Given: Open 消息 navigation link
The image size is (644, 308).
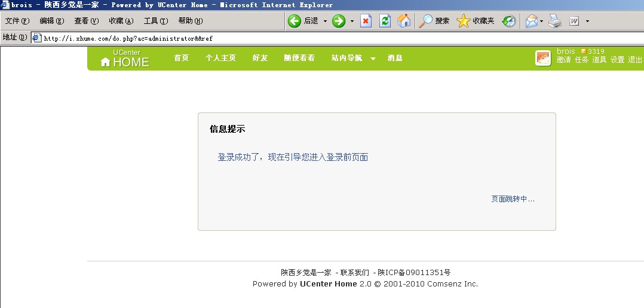Looking at the screenshot, I should (395, 58).
